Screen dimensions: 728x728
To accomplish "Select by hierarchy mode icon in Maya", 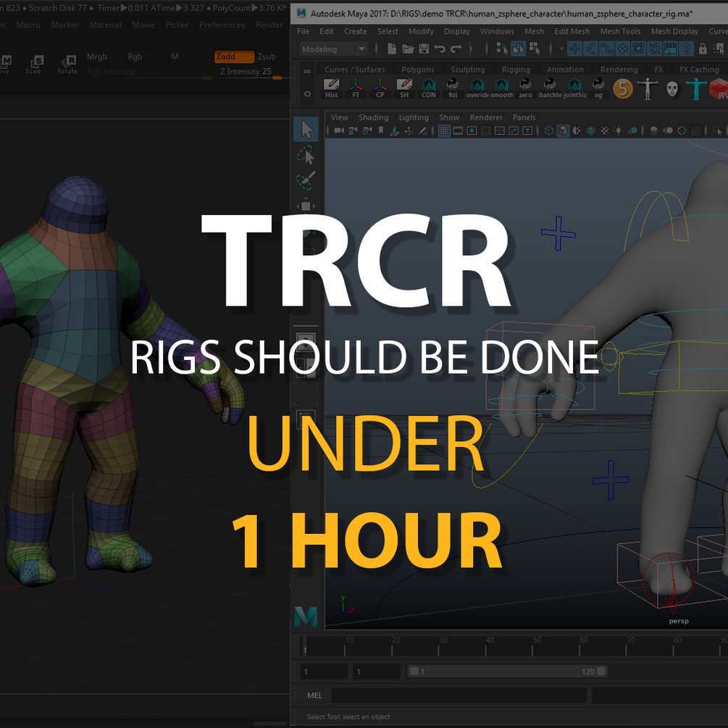I will click(x=503, y=49).
